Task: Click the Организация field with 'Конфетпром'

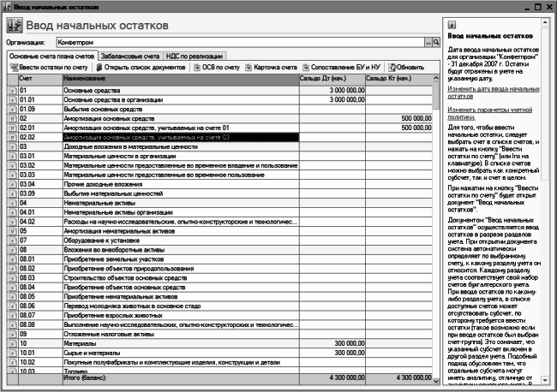Action: coord(240,43)
